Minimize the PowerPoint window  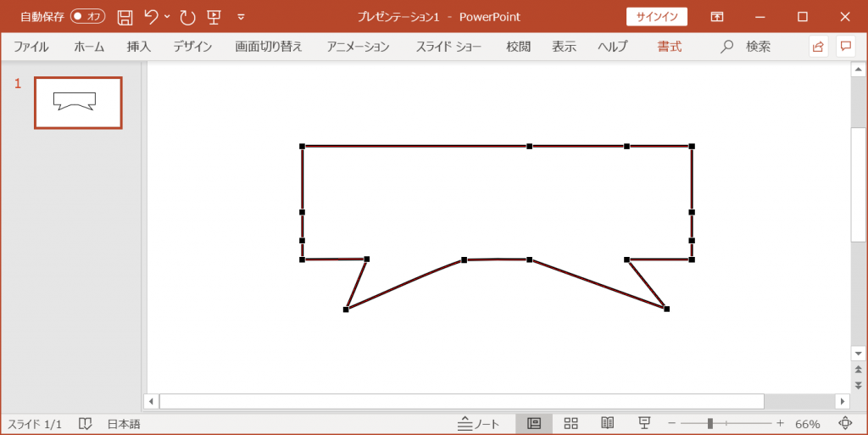760,17
